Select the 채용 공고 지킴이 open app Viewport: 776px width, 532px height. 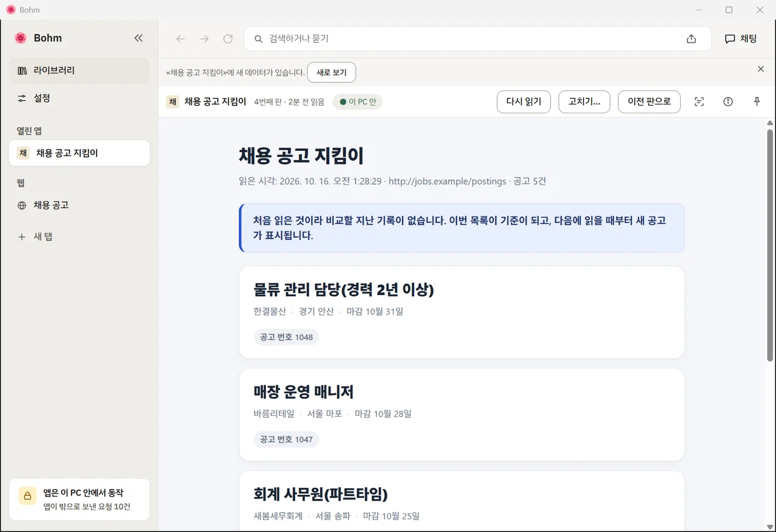(x=79, y=153)
